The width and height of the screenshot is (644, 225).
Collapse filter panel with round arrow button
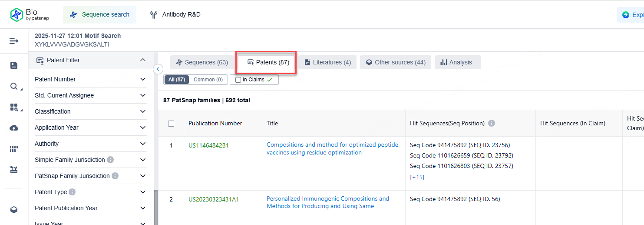tap(158, 69)
